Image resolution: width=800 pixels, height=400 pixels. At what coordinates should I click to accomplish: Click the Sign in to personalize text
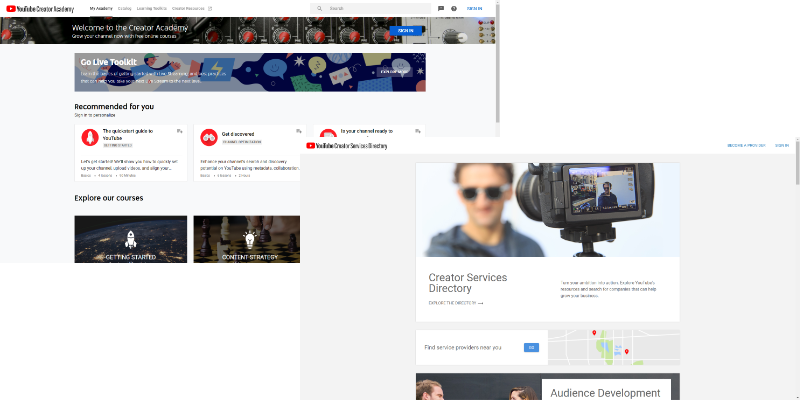95,115
